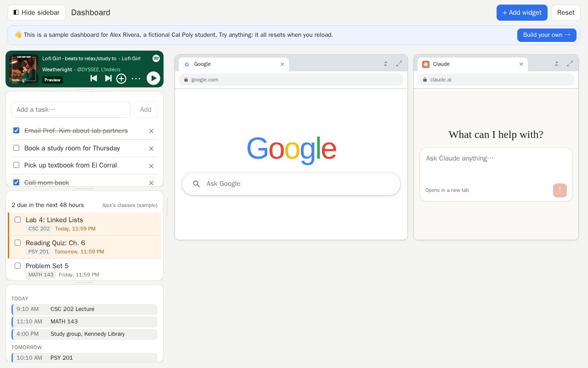Click the claude.ai address bar
Screen dimensions: 588x368
(x=496, y=80)
